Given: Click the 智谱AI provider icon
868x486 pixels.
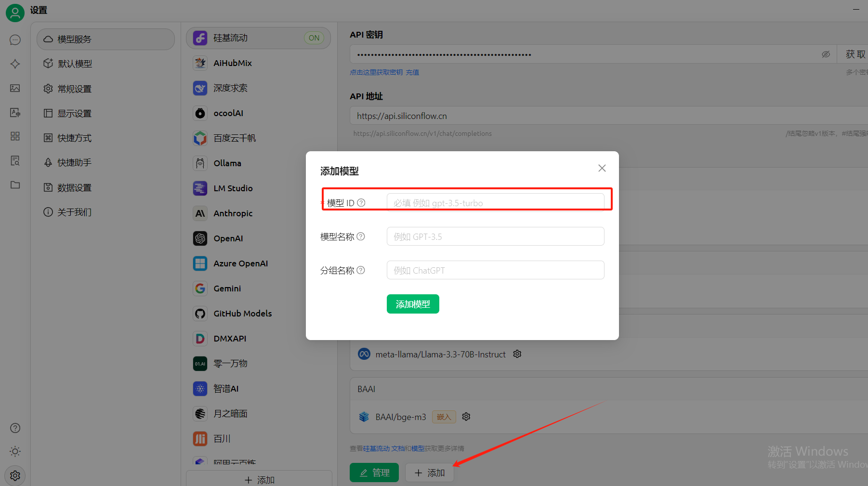Looking at the screenshot, I should coord(200,389).
